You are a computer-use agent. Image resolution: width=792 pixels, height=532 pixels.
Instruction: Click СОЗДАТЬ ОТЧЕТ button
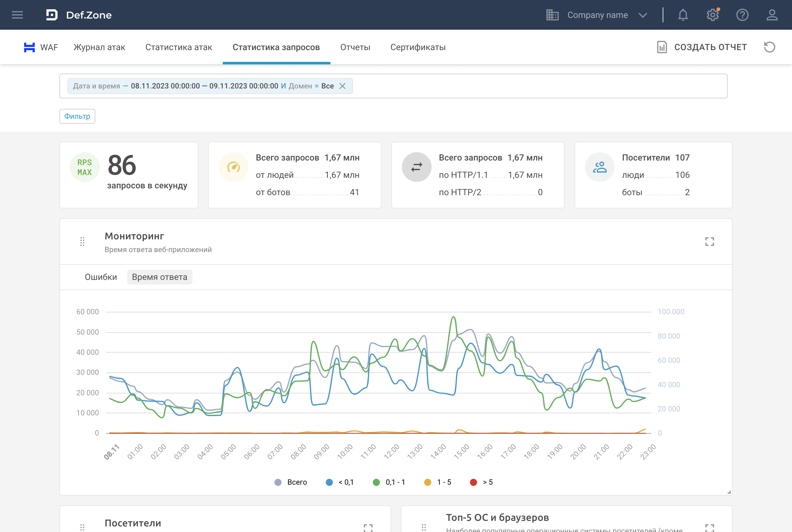tap(702, 47)
